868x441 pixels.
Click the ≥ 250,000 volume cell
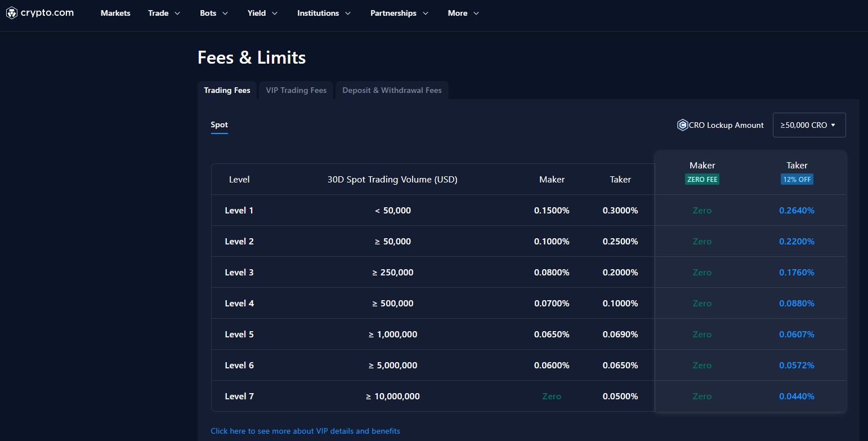pos(393,273)
